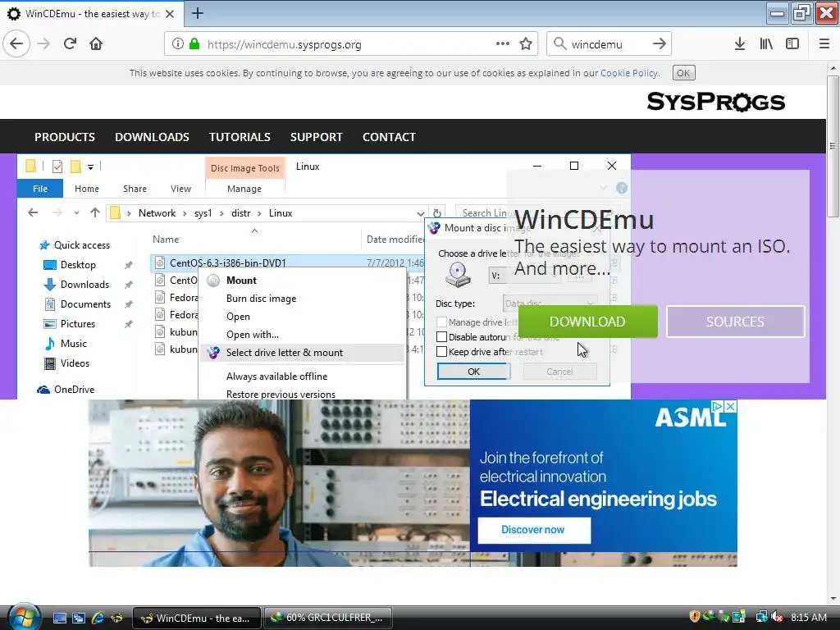Show site information for this page

click(178, 44)
